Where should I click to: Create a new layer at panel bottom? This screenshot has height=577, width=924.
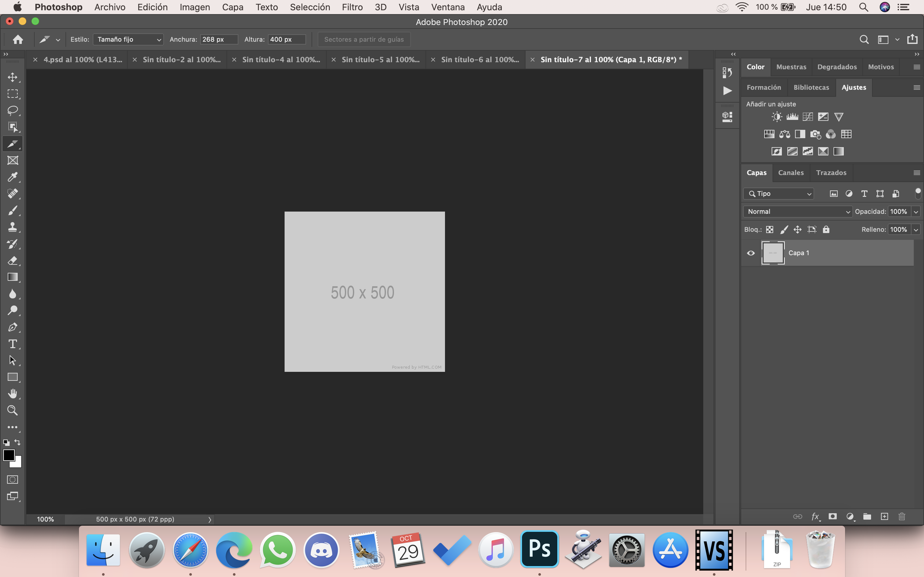click(884, 516)
